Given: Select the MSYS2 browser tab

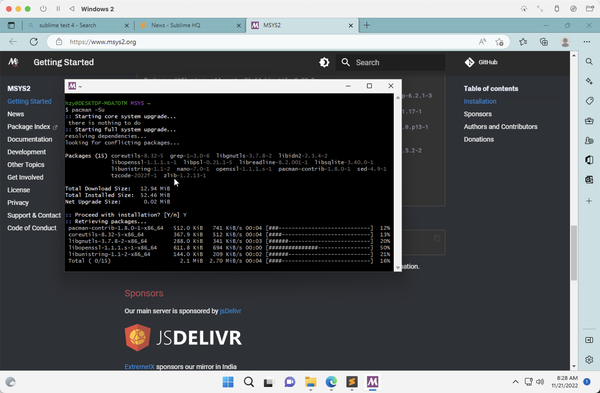Looking at the screenshot, I should (301, 25).
